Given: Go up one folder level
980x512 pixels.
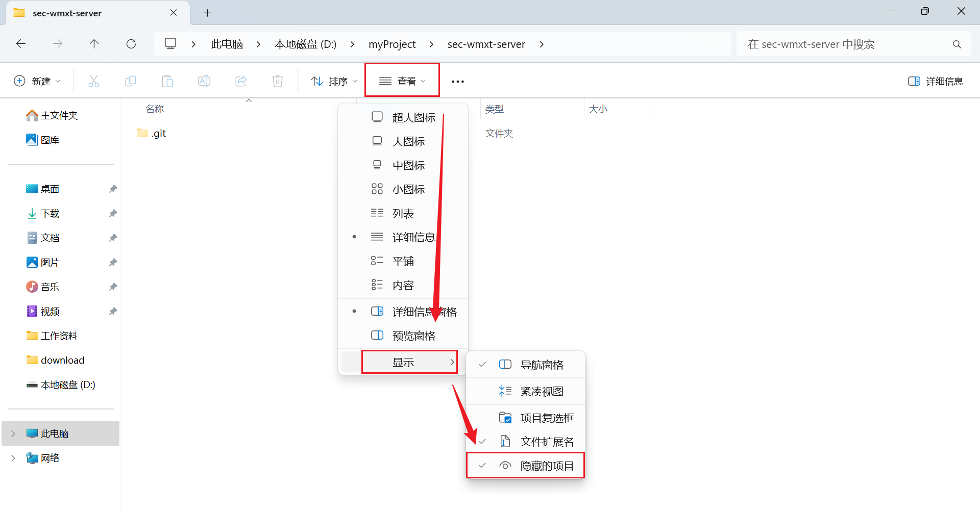Looking at the screenshot, I should (x=94, y=44).
